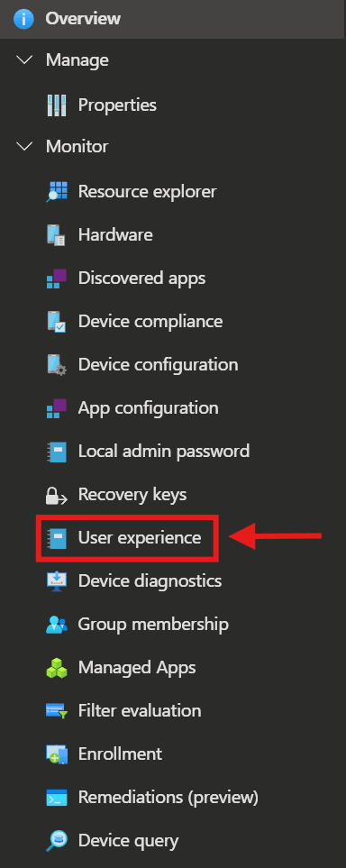Click the Device diagnostics monitor icon
This screenshot has width=346, height=868.
57,580
